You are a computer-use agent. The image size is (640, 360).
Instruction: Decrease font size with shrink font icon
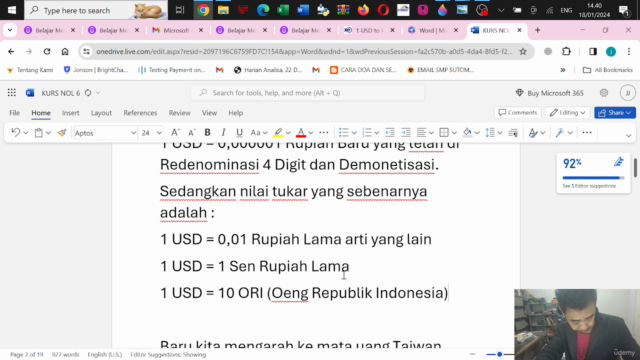tap(192, 133)
